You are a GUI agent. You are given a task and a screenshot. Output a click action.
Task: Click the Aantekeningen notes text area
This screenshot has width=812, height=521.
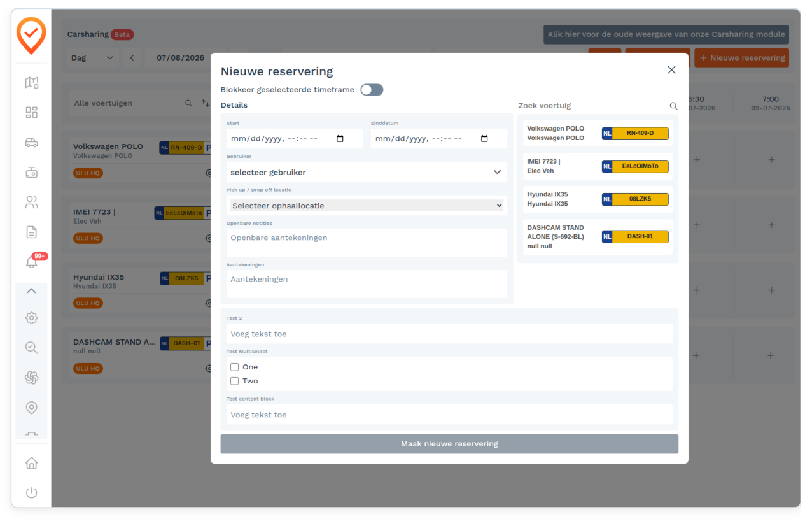pyautogui.click(x=367, y=284)
